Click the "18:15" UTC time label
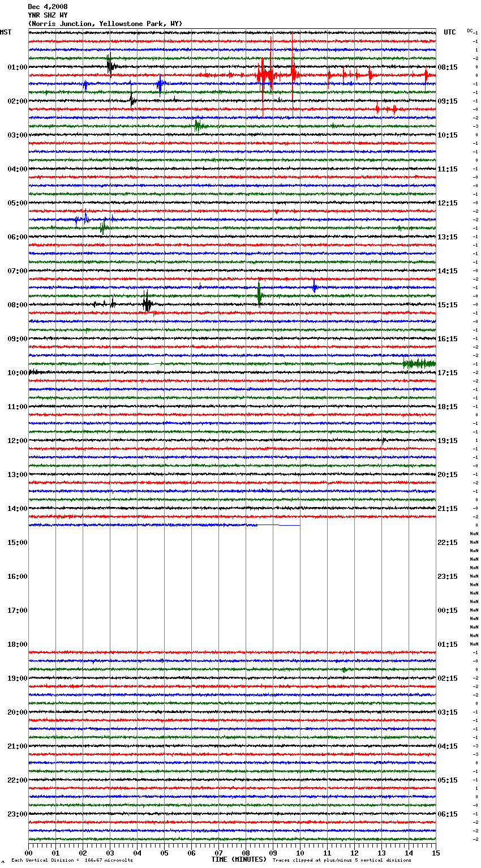The height and width of the screenshot is (868, 481). pos(448,407)
